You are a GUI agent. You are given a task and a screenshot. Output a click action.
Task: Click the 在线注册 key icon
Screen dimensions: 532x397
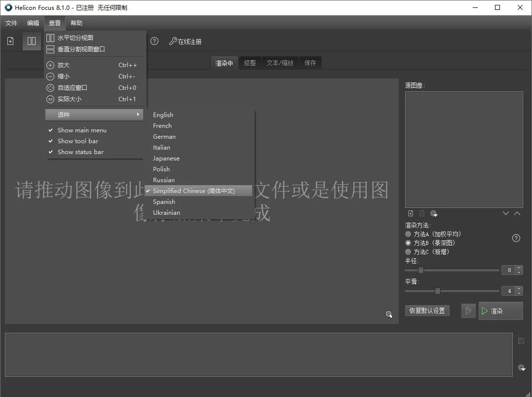click(173, 41)
